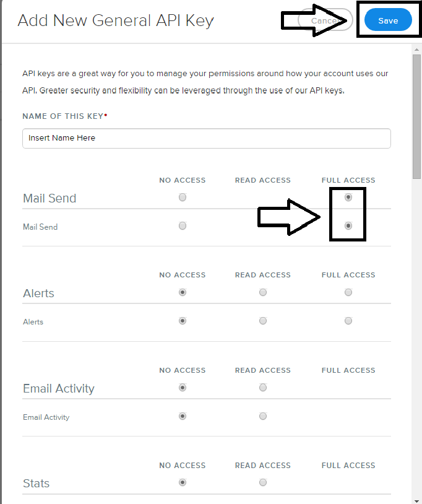Select Read Access for Stats header
The image size is (422, 504).
pyautogui.click(x=263, y=482)
